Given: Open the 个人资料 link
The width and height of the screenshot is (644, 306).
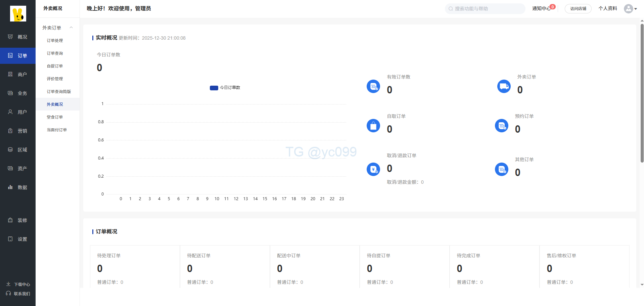Looking at the screenshot, I should pos(607,8).
